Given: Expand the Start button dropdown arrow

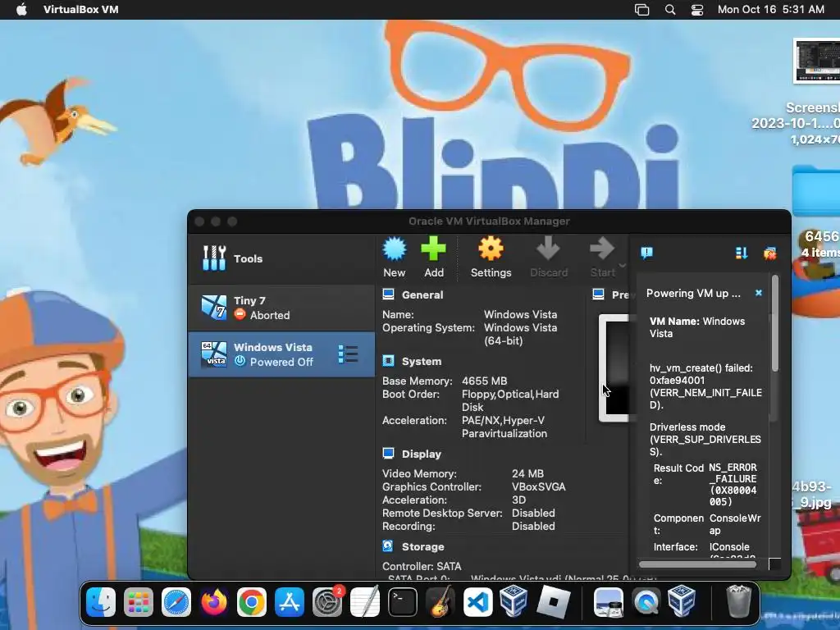Looking at the screenshot, I should coord(623,266).
